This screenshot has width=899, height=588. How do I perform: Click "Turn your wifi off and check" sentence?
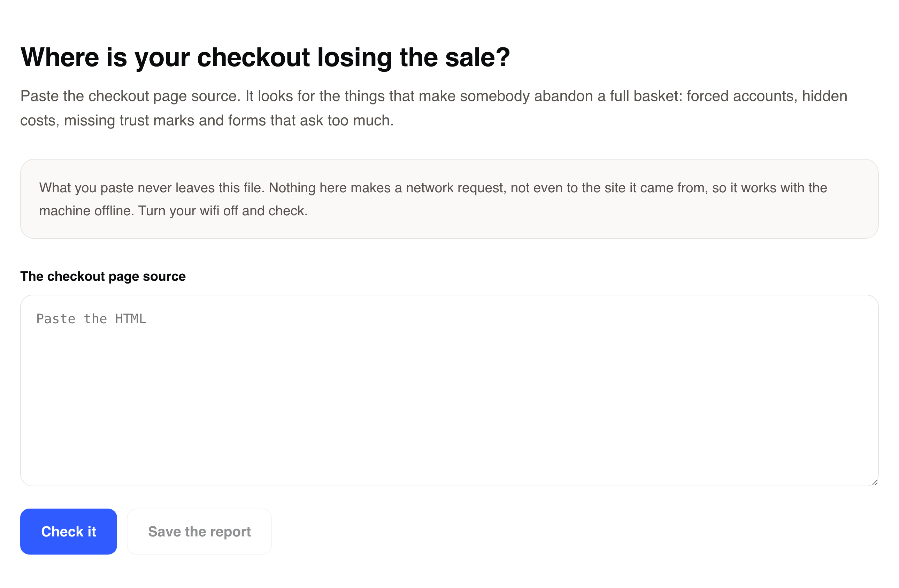pyautogui.click(x=223, y=211)
